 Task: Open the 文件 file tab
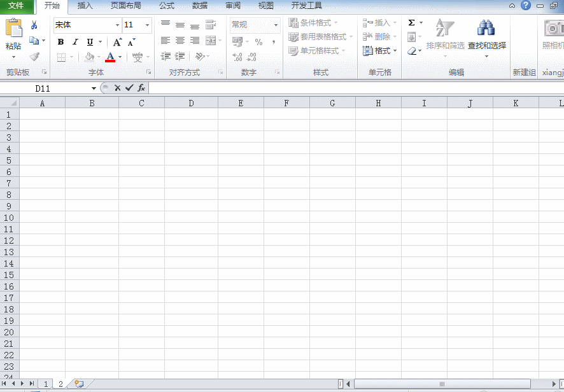16,6
